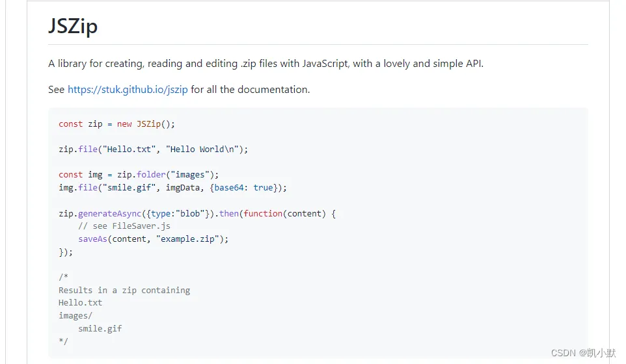Open the stuk.github.io/jszip documentation link
The image size is (626, 364).
128,90
